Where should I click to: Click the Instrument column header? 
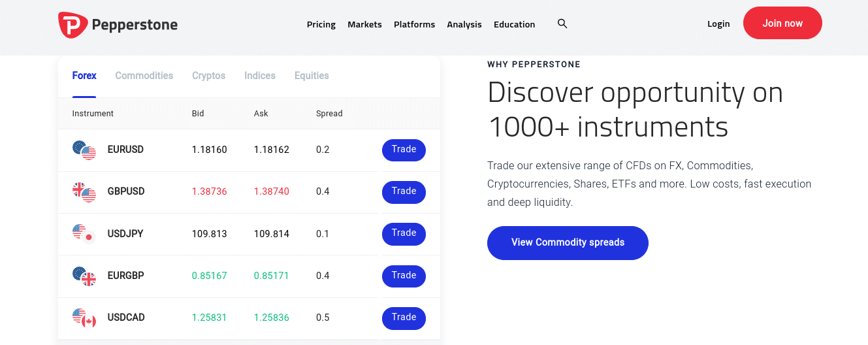(x=93, y=114)
